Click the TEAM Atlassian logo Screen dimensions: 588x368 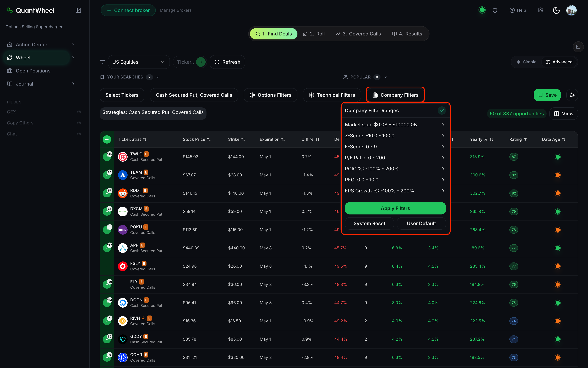(x=123, y=175)
